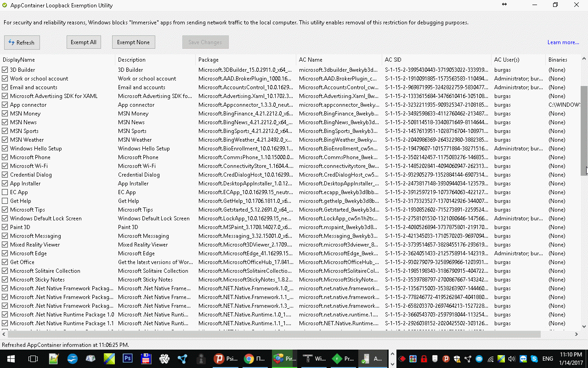Sort by the AC Name column header
This screenshot has width=588, height=368.
point(339,60)
